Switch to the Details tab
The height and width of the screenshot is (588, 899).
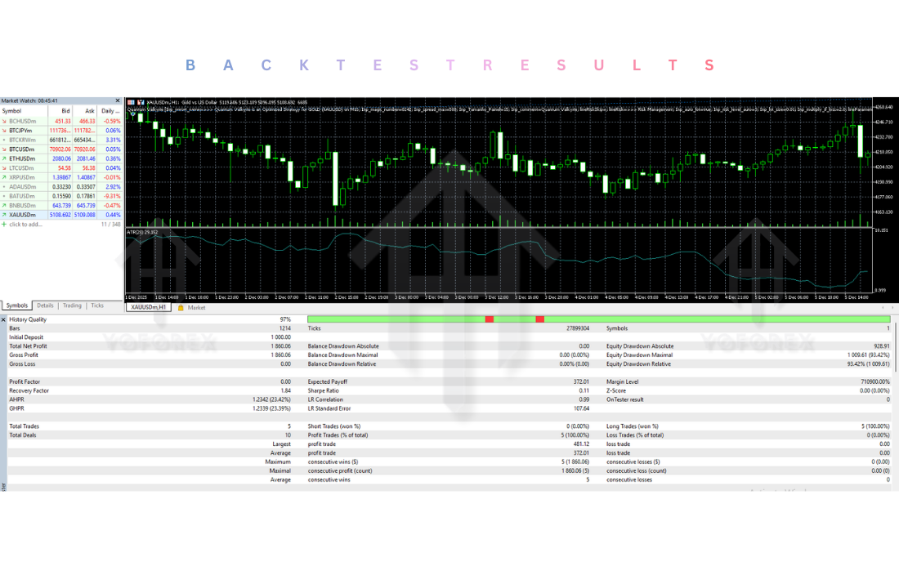pyautogui.click(x=45, y=305)
